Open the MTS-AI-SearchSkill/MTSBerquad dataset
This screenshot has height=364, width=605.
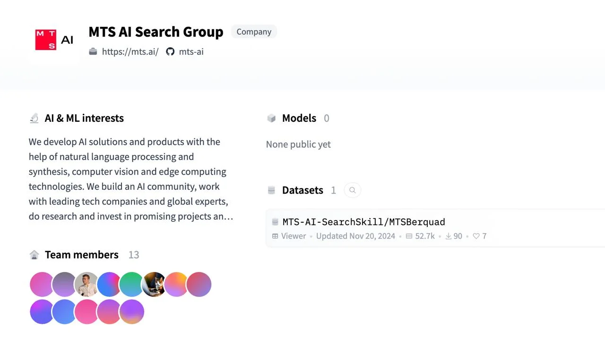[x=363, y=222]
